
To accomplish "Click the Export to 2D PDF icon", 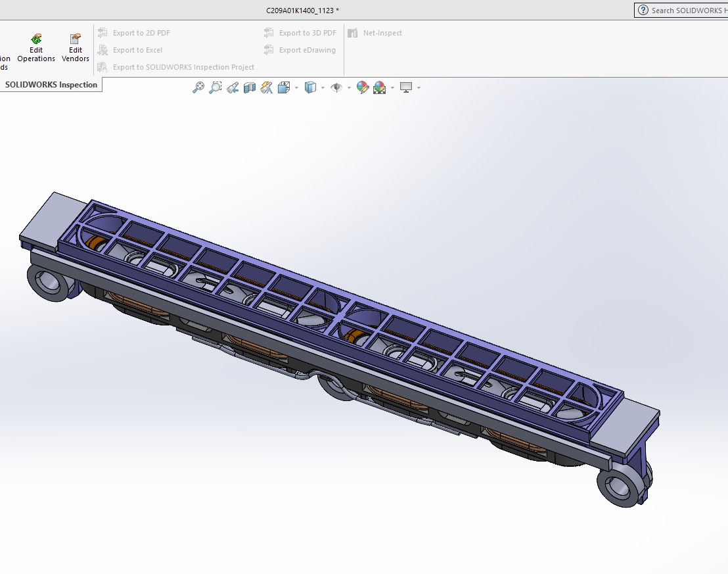I will [102, 33].
